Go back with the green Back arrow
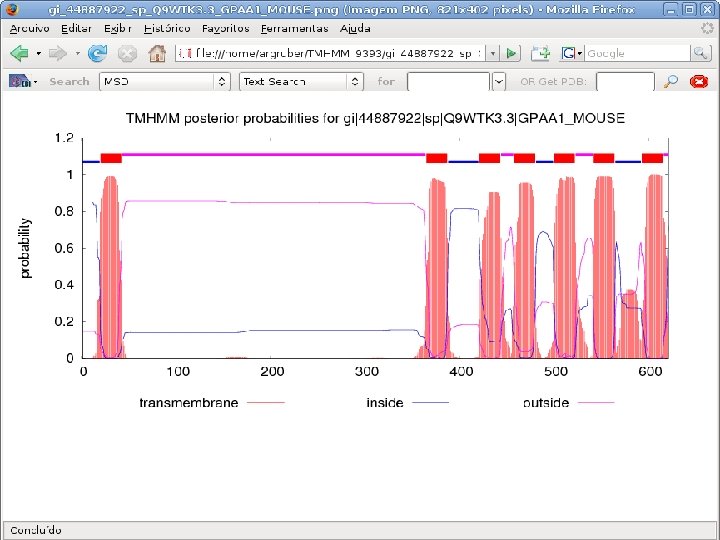Image resolution: width=720 pixels, height=540 pixels. 19,53
